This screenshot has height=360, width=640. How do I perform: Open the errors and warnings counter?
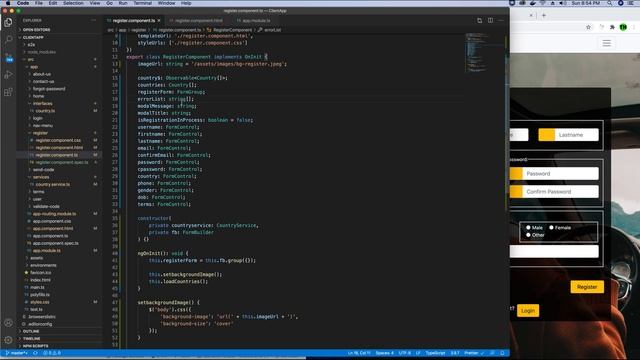52,353
